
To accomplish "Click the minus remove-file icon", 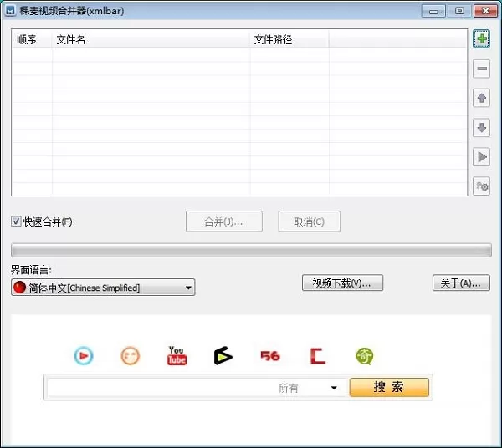I will click(x=482, y=69).
